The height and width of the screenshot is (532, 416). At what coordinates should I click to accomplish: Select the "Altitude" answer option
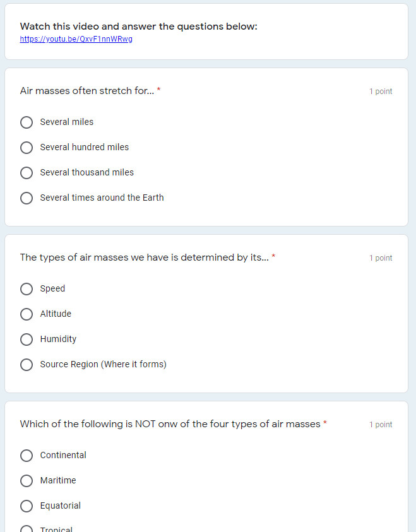tap(27, 314)
